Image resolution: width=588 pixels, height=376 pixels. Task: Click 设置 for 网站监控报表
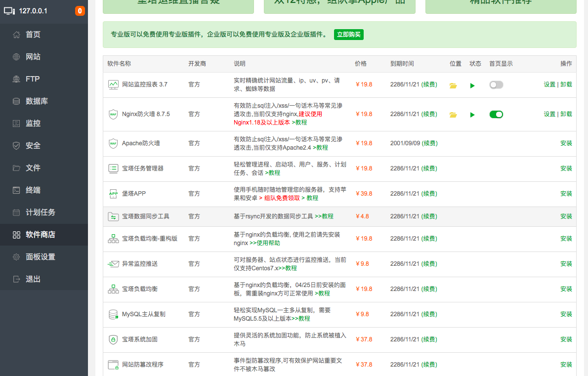pyautogui.click(x=549, y=84)
